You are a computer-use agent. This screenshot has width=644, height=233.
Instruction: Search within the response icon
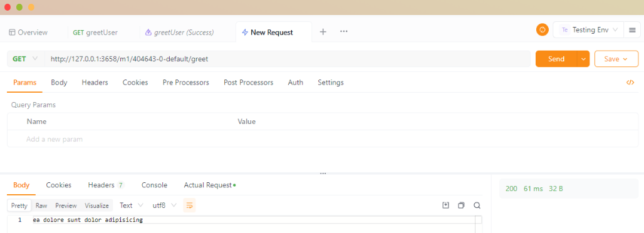477,205
